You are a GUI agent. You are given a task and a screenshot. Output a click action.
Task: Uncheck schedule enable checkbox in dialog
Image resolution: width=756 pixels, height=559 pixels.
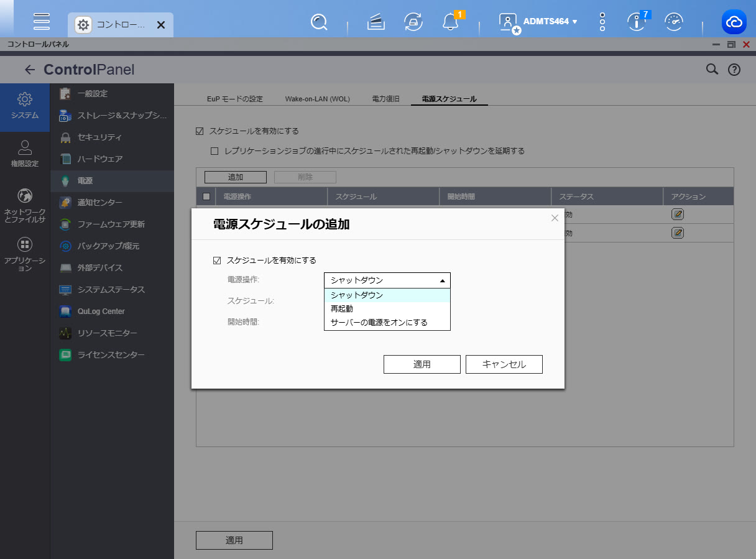tap(217, 261)
